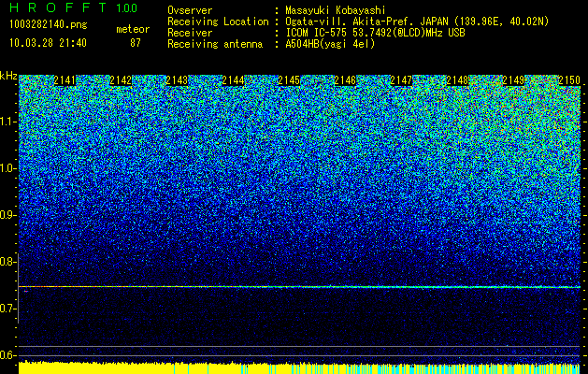This screenshot has width=588, height=374.
Task: Click the ICOM IC-575 53.7492 MHz receiver text
Action: pos(375,33)
